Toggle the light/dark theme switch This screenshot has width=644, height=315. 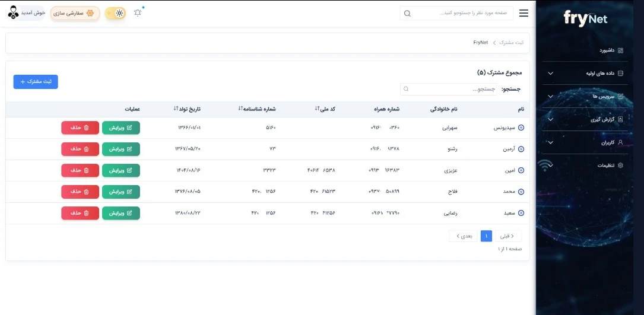pyautogui.click(x=115, y=13)
